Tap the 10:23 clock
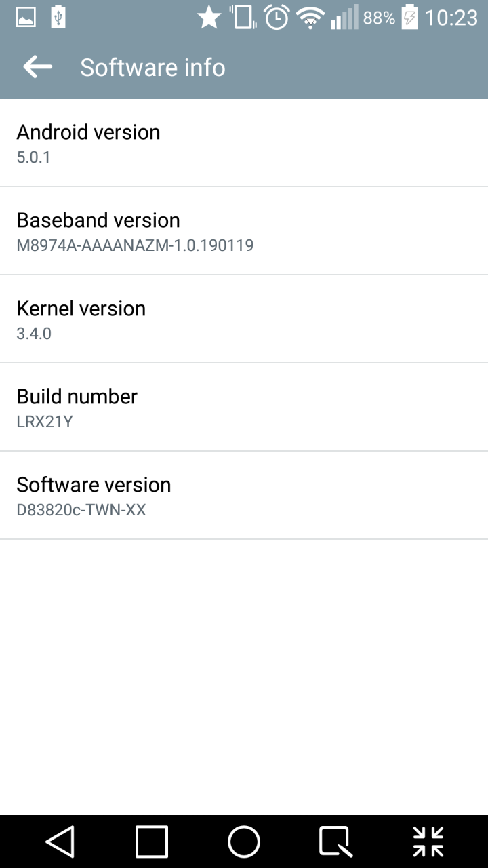Image resolution: width=488 pixels, height=868 pixels. (x=451, y=18)
